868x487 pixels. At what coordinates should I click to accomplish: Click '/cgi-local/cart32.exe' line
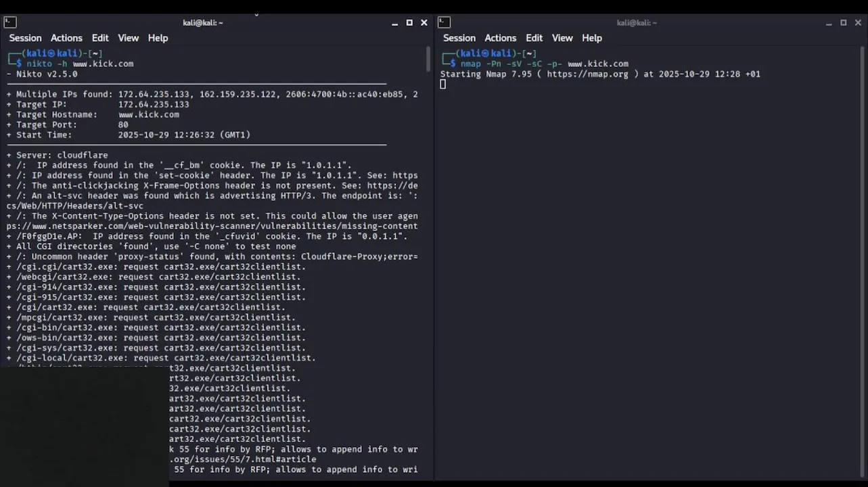coord(162,358)
